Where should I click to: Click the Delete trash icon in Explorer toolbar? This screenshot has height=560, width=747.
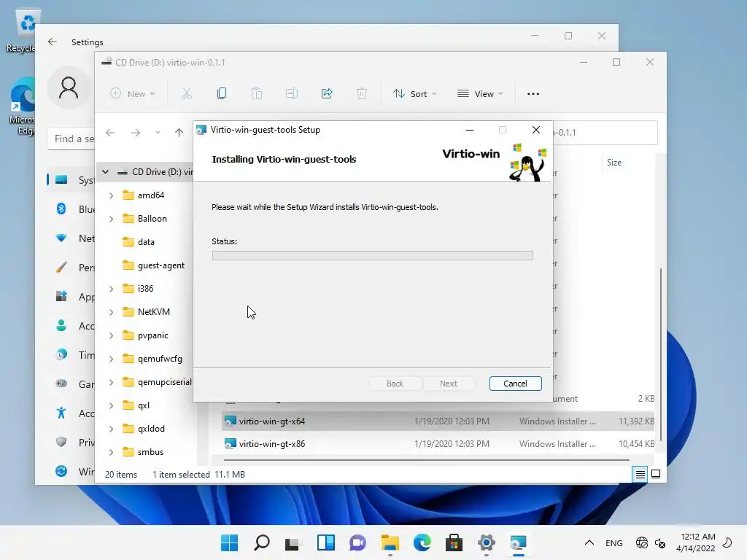pyautogui.click(x=362, y=94)
